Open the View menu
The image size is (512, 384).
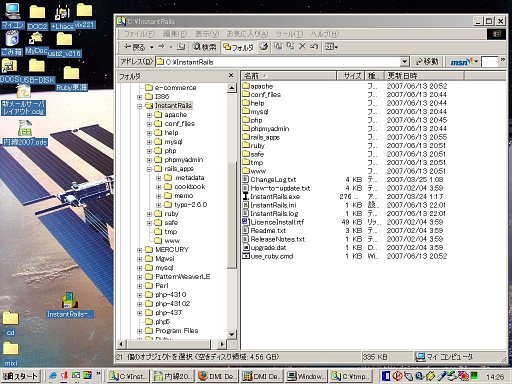207,34
